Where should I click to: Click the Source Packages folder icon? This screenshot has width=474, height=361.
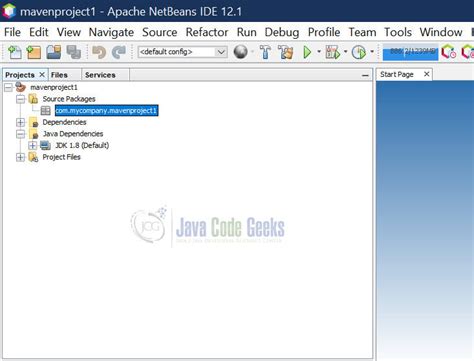click(x=33, y=99)
